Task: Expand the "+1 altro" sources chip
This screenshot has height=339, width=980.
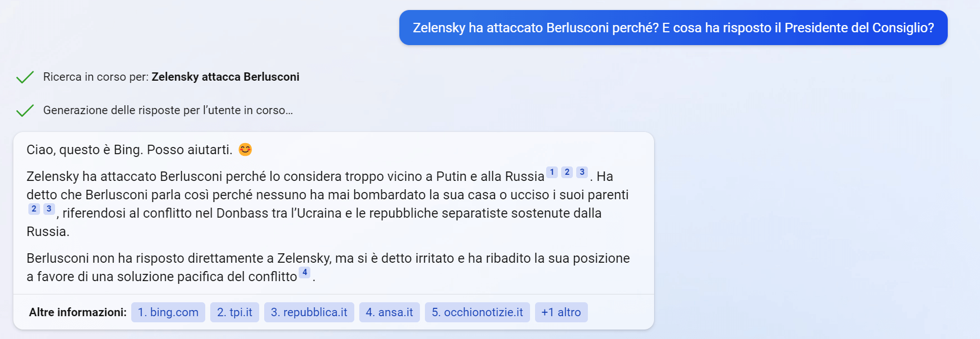Action: (x=561, y=312)
